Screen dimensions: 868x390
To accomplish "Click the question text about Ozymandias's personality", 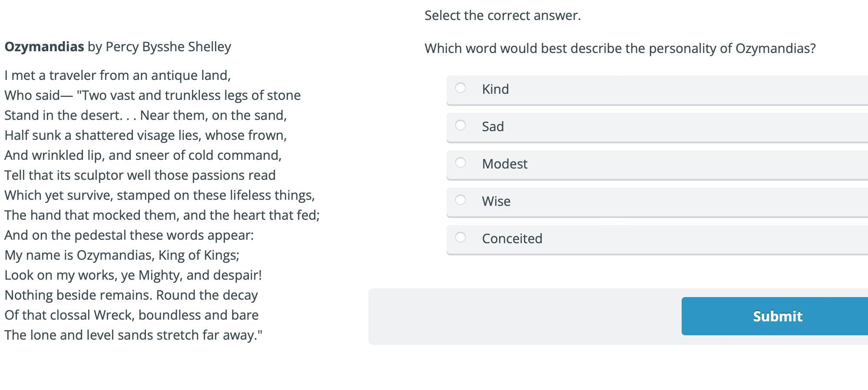I will 620,48.
